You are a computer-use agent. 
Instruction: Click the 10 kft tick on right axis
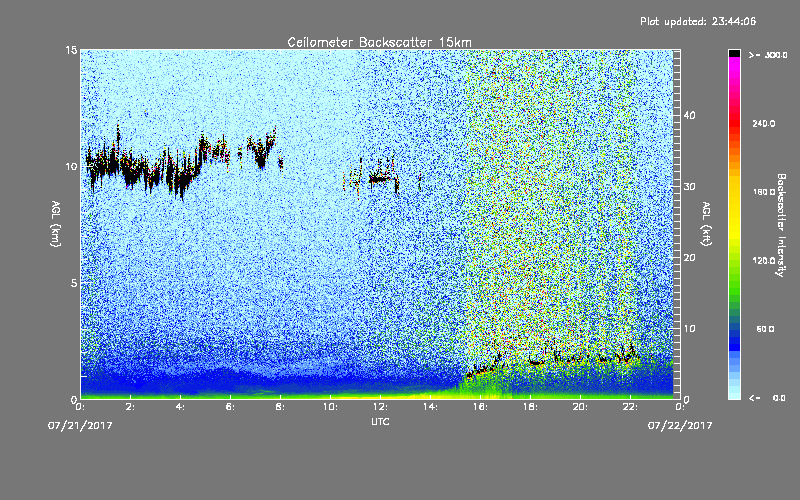tap(689, 329)
